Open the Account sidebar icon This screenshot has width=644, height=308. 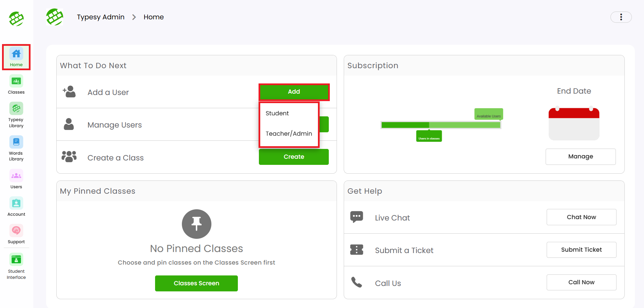tap(16, 203)
